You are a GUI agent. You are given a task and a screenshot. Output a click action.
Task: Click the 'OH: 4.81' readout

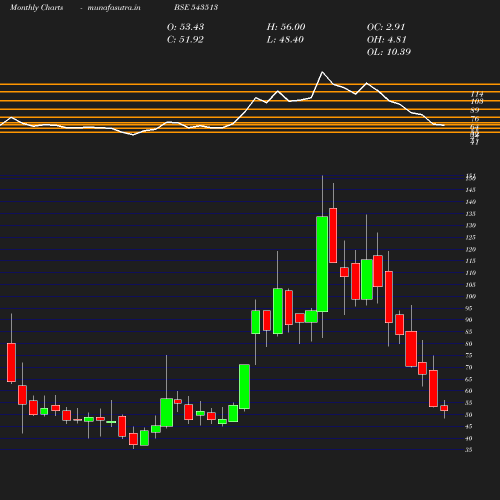tap(387, 39)
